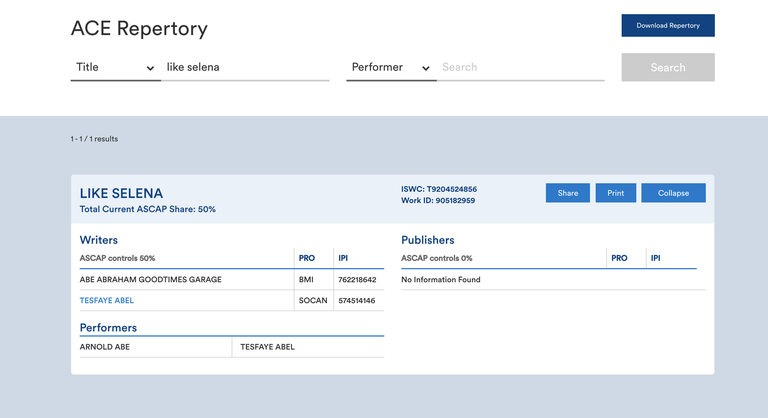Click performer TESFAYE ABEL in Performers list
Viewport: 768px width, 418px height.
[268, 347]
